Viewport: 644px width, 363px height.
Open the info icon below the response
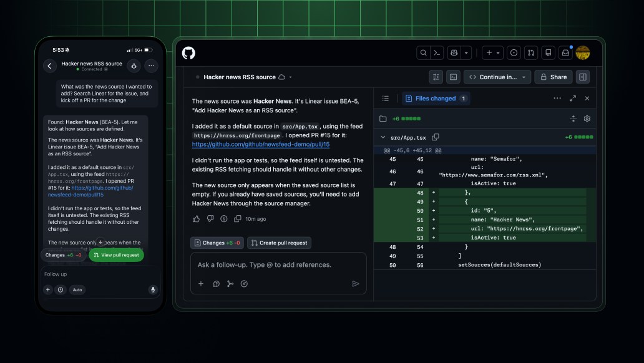224,219
